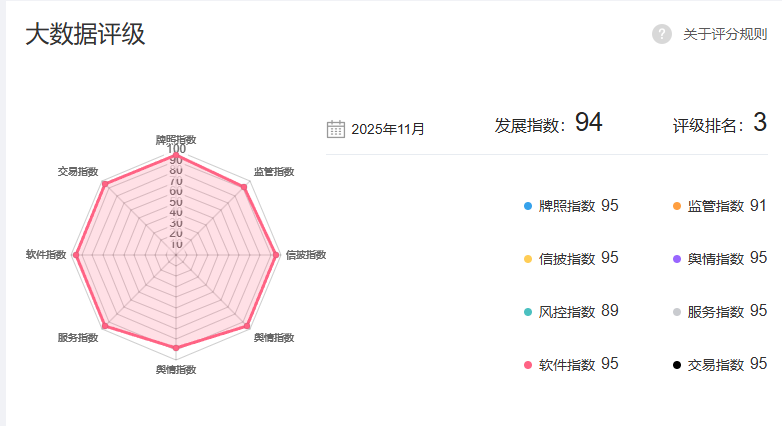
Task: Click the black 交易指数 legend dot
Action: [677, 365]
